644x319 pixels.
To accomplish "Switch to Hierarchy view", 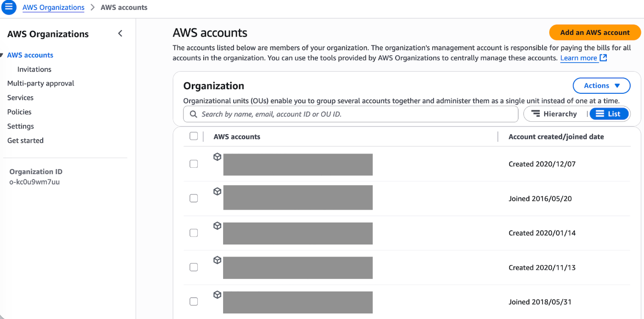I will [x=554, y=114].
